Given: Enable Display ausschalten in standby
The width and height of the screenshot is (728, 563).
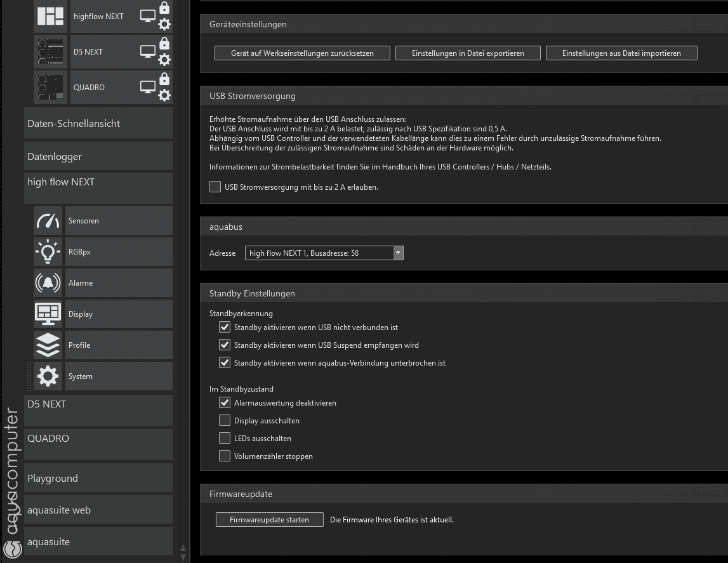Looking at the screenshot, I should (x=225, y=421).
